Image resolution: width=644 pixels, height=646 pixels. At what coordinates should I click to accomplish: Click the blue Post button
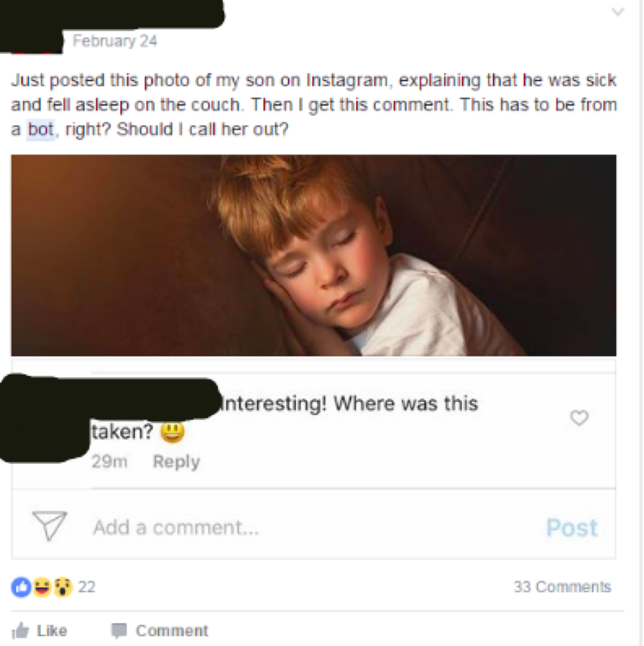click(x=572, y=527)
